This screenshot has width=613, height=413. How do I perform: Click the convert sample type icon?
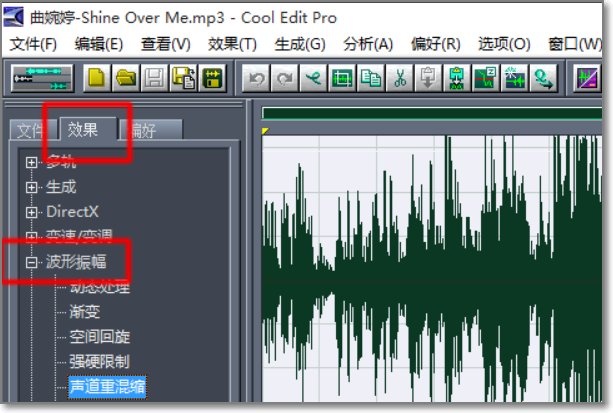coord(543,78)
